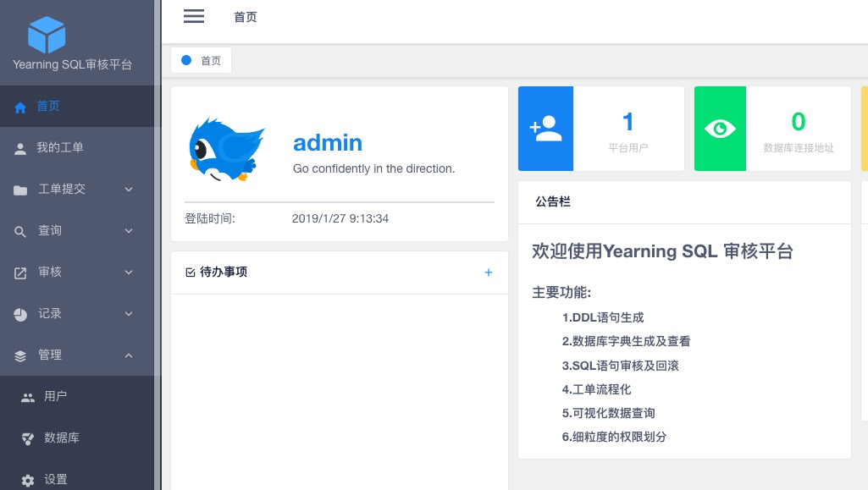The height and width of the screenshot is (490, 868).
Task: Click the 登陆时间 label
Action: pyautogui.click(x=210, y=218)
